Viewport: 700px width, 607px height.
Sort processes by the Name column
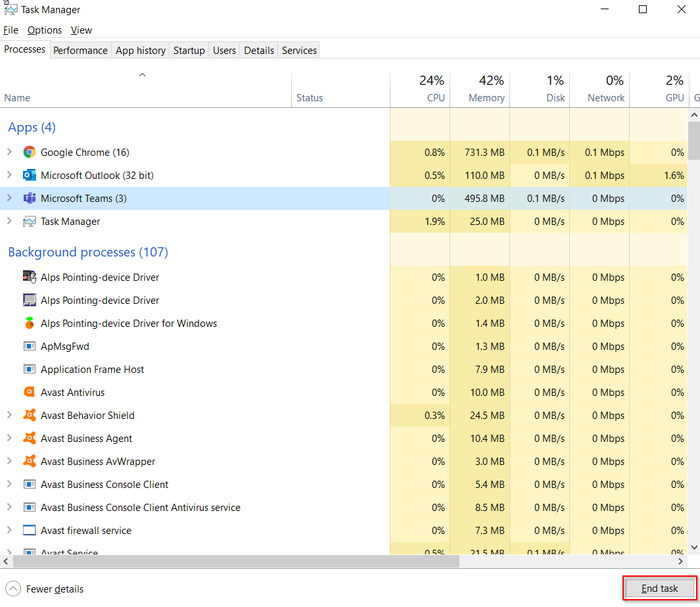click(145, 90)
